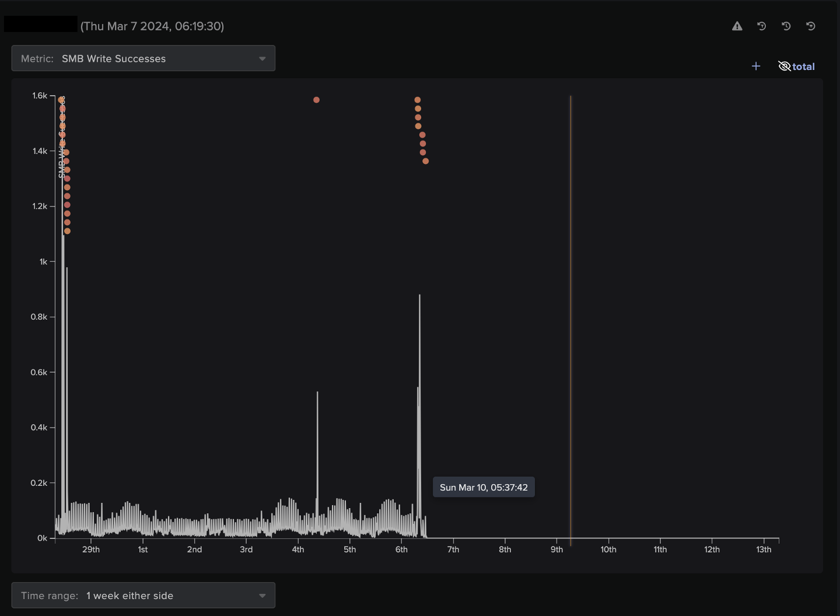840x616 pixels.
Task: Click the 1k y-axis label
Action: [x=43, y=262]
